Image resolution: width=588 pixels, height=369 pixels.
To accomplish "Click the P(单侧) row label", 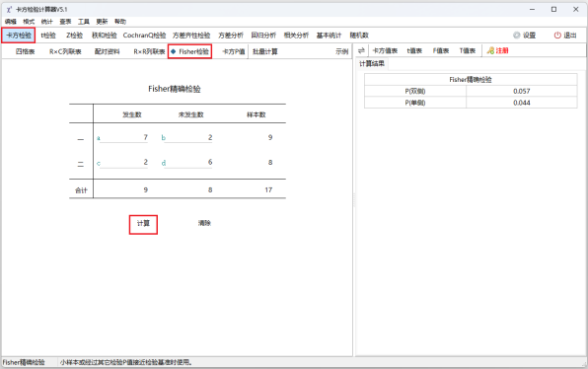I will [x=415, y=103].
